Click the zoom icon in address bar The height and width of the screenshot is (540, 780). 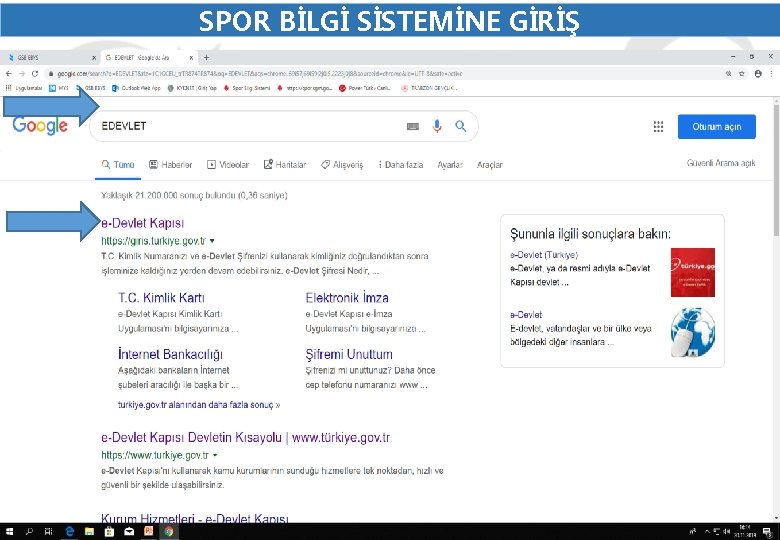[x=728, y=74]
